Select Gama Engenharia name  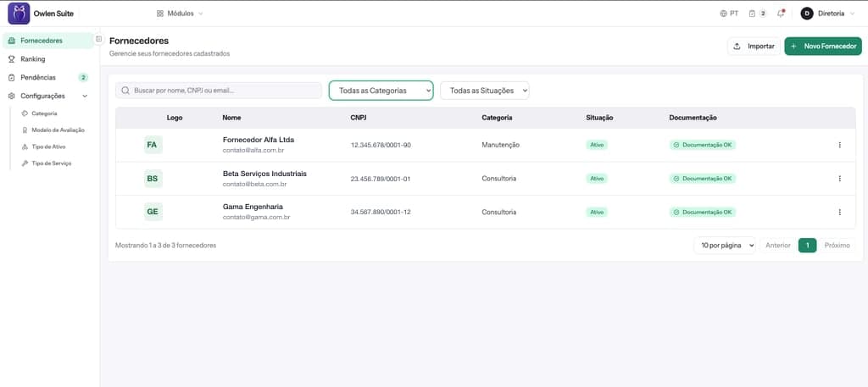pos(253,207)
